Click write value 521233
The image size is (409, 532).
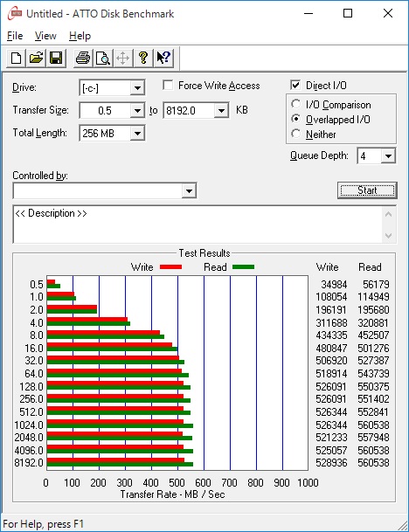(331, 438)
